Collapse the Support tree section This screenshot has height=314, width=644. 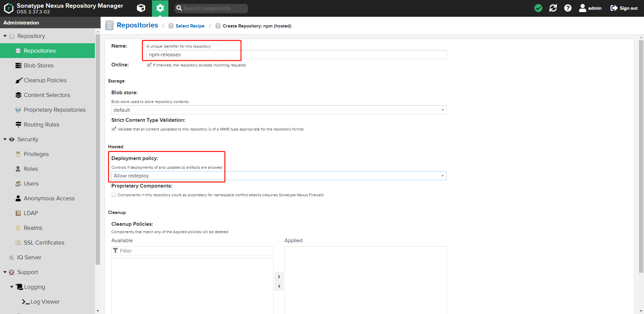(x=5, y=272)
